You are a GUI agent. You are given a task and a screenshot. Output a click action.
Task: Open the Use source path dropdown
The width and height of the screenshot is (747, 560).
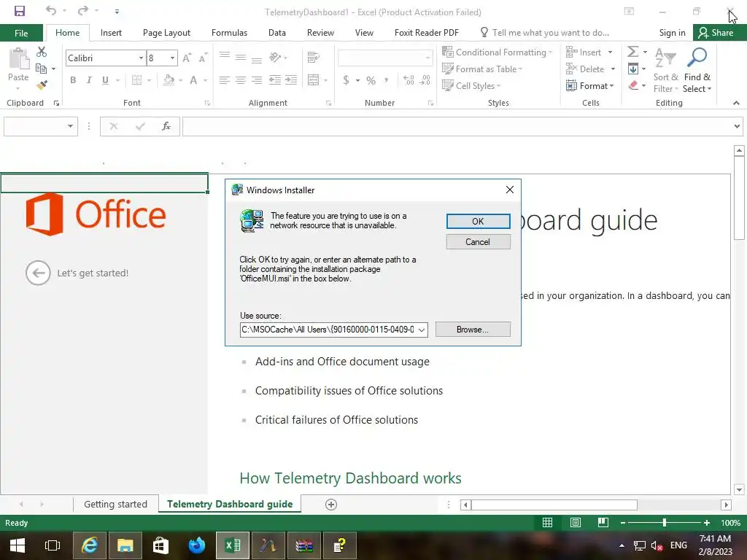pos(422,330)
